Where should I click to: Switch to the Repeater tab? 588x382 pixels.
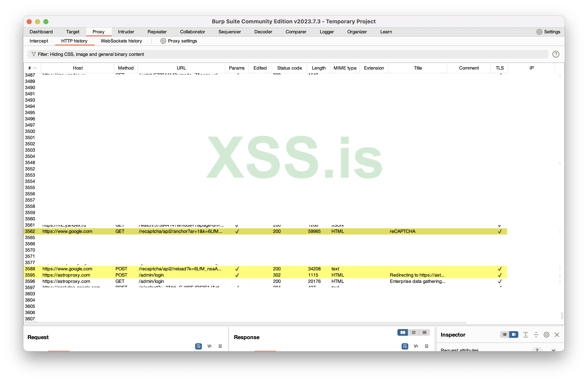click(157, 32)
